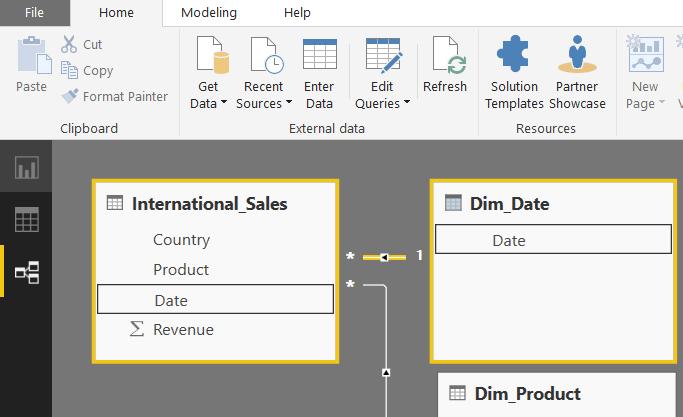Expand the Get Data dropdown

[208, 103]
